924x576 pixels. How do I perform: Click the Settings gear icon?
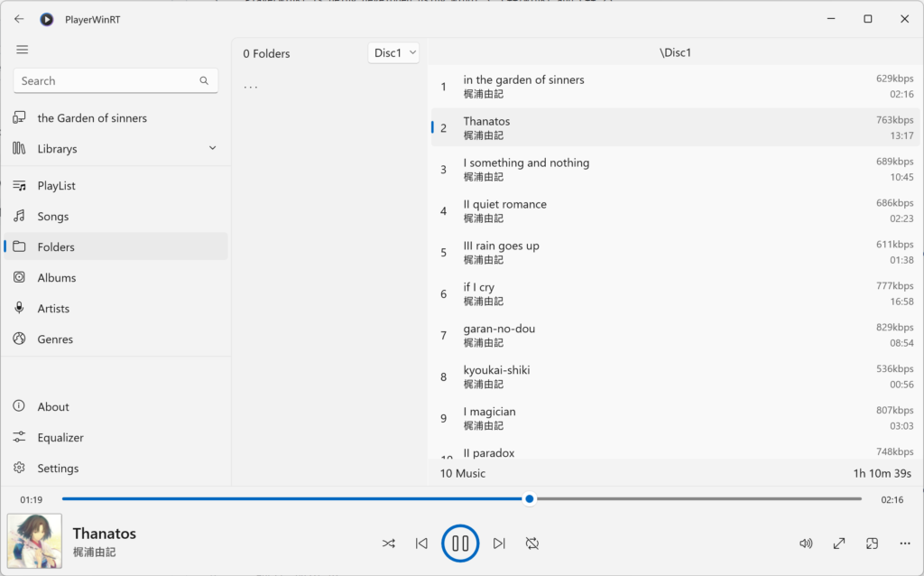click(20, 468)
